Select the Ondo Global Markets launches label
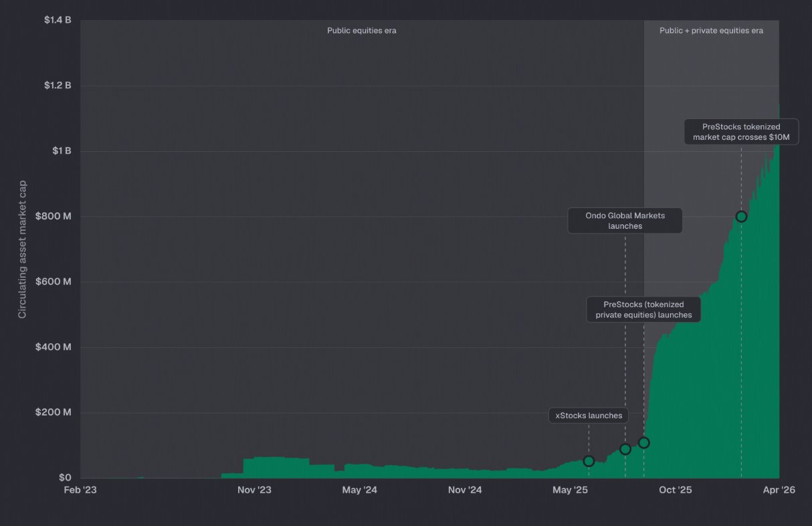The height and width of the screenshot is (526, 812). tap(625, 221)
